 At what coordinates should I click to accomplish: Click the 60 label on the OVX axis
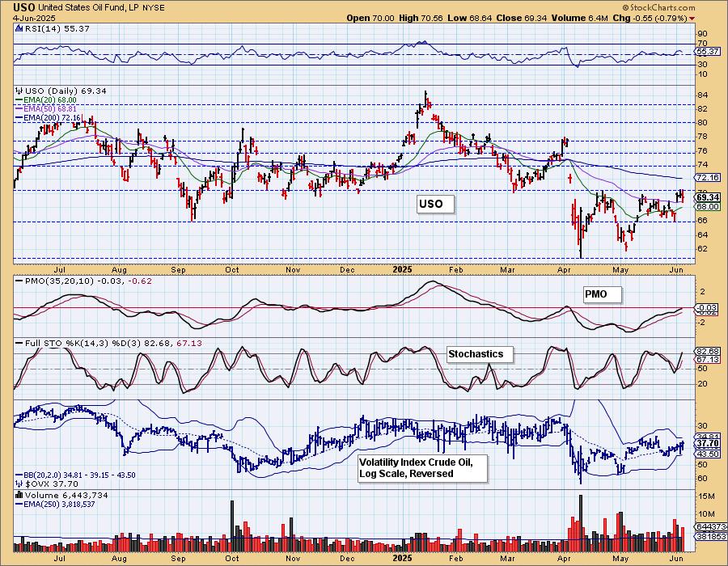[x=702, y=479]
